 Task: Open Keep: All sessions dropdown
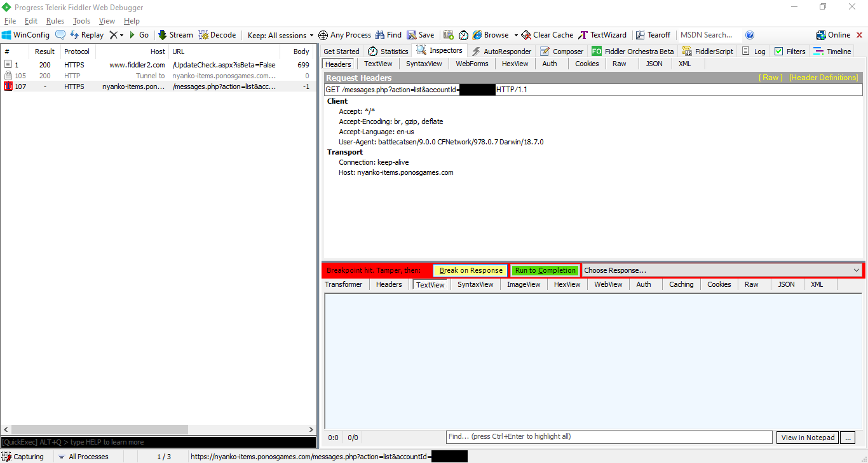point(280,35)
